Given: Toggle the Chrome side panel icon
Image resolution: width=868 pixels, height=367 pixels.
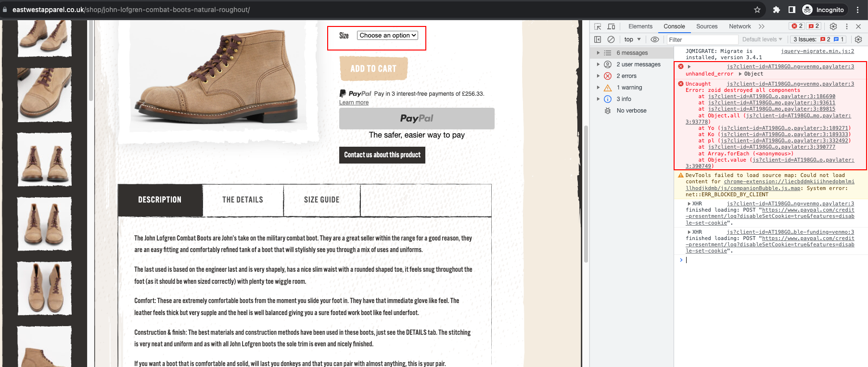Looking at the screenshot, I should tap(791, 10).
